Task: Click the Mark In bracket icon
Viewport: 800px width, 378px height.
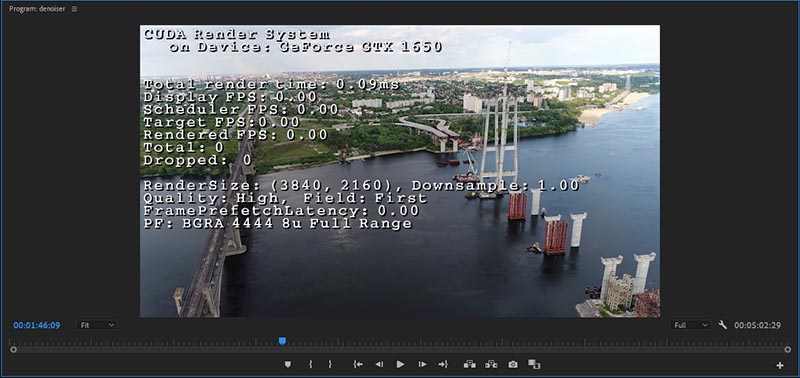Action: 310,364
